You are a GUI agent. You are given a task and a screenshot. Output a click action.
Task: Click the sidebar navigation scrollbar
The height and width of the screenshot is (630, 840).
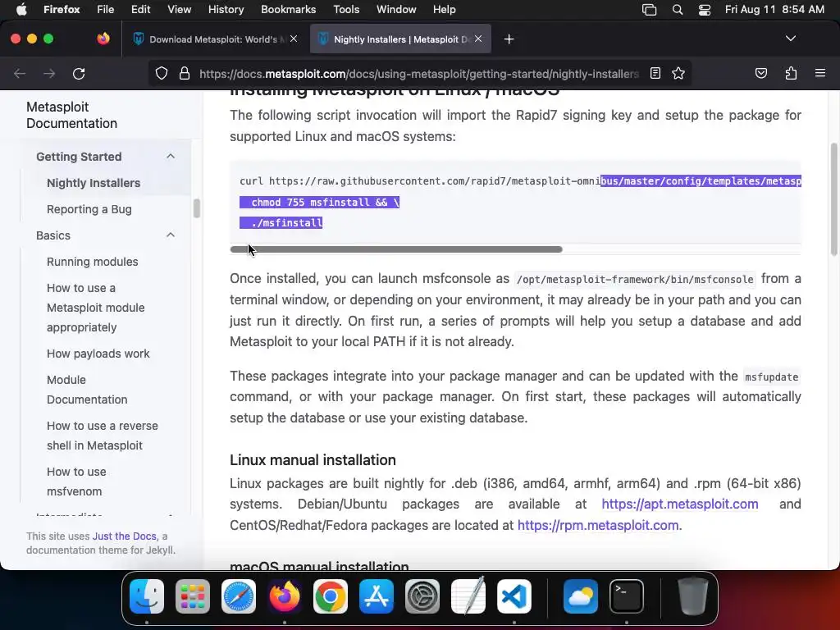pos(197,208)
